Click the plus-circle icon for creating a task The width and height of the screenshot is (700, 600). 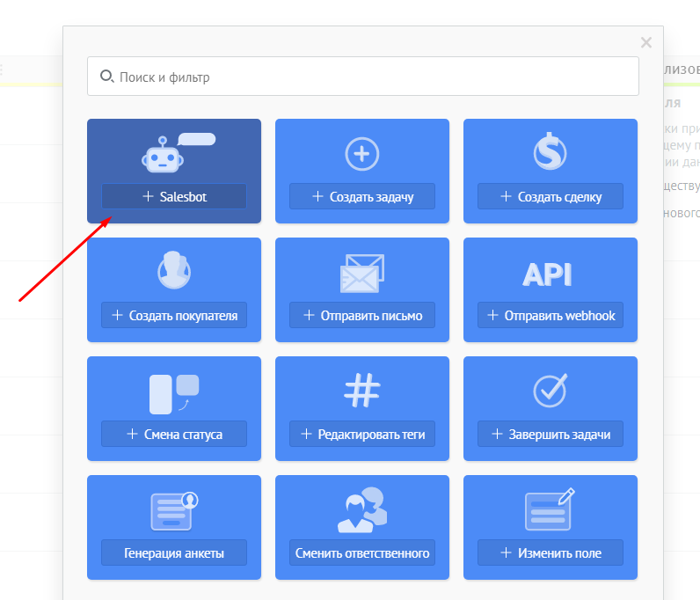[362, 154]
